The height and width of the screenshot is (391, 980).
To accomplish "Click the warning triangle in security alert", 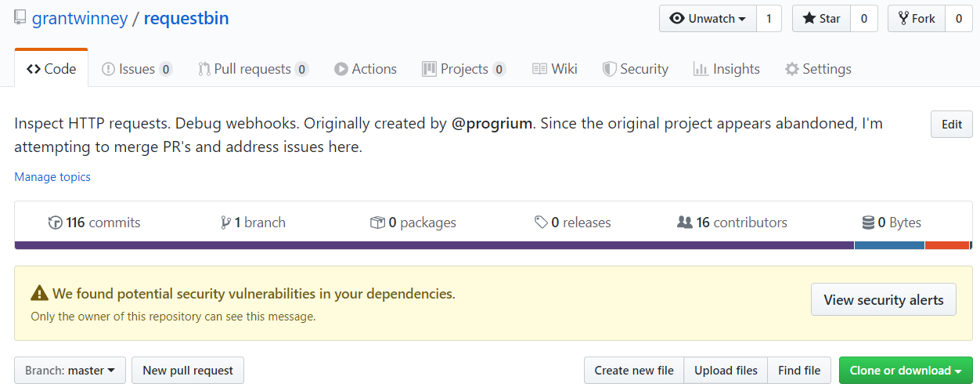I will coord(39,294).
